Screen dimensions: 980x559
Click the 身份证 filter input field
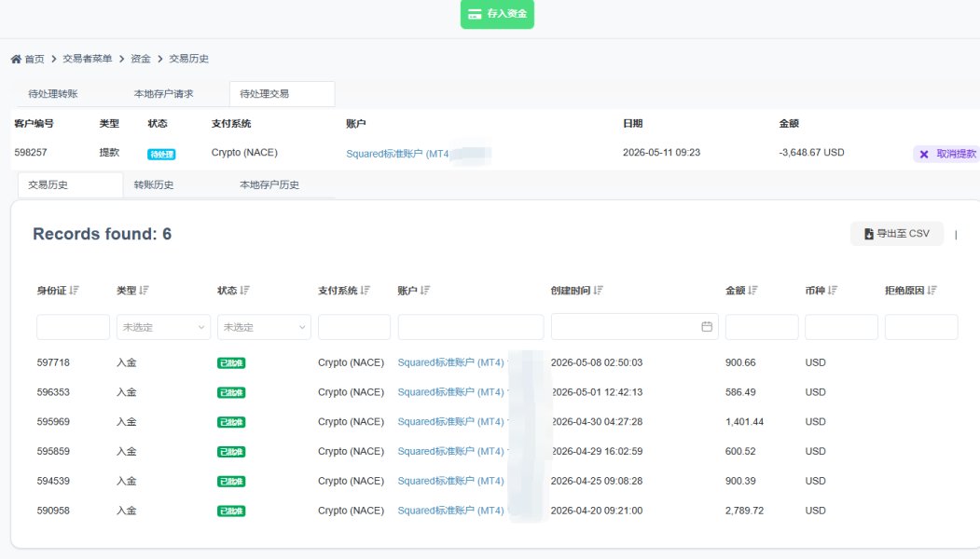coord(73,327)
